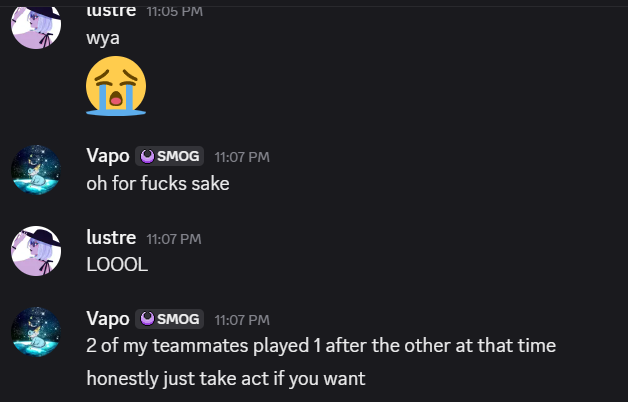Select the "wya" message text
628x402 pixels.
(x=103, y=38)
